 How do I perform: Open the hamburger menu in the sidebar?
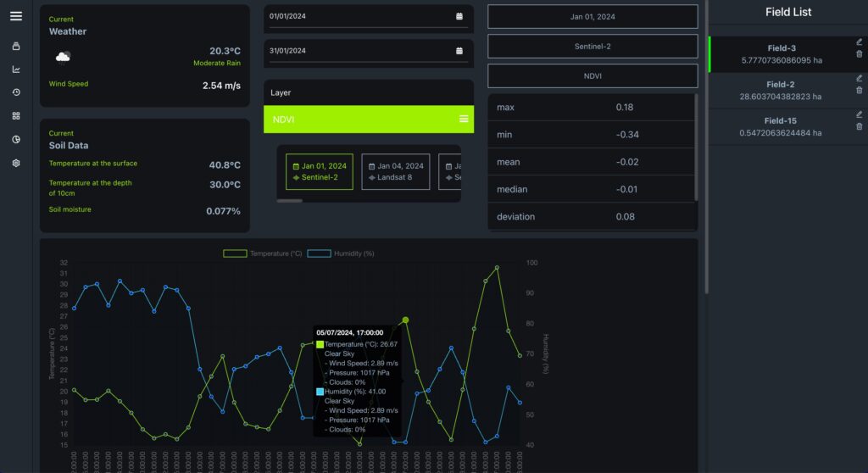click(15, 16)
